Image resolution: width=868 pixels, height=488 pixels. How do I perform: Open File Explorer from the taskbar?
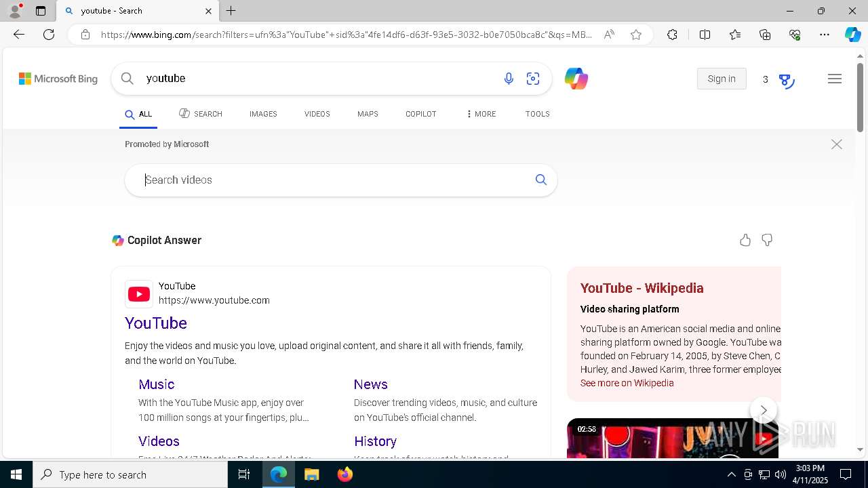tap(311, 474)
